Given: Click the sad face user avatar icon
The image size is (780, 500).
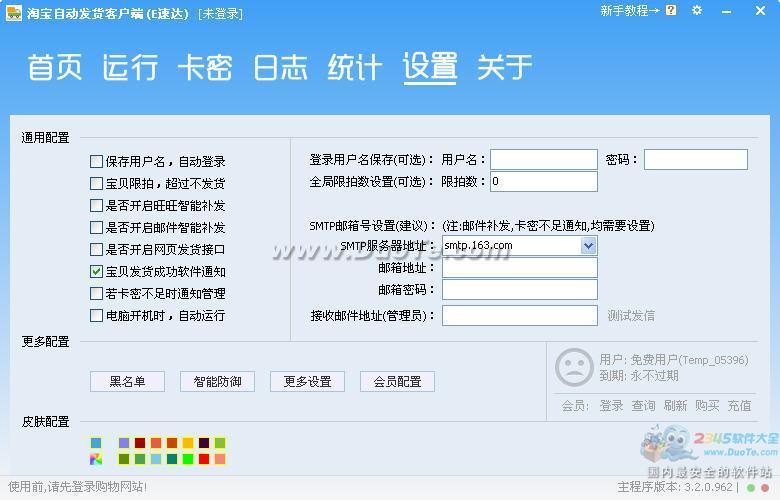Looking at the screenshot, I should click(574, 367).
